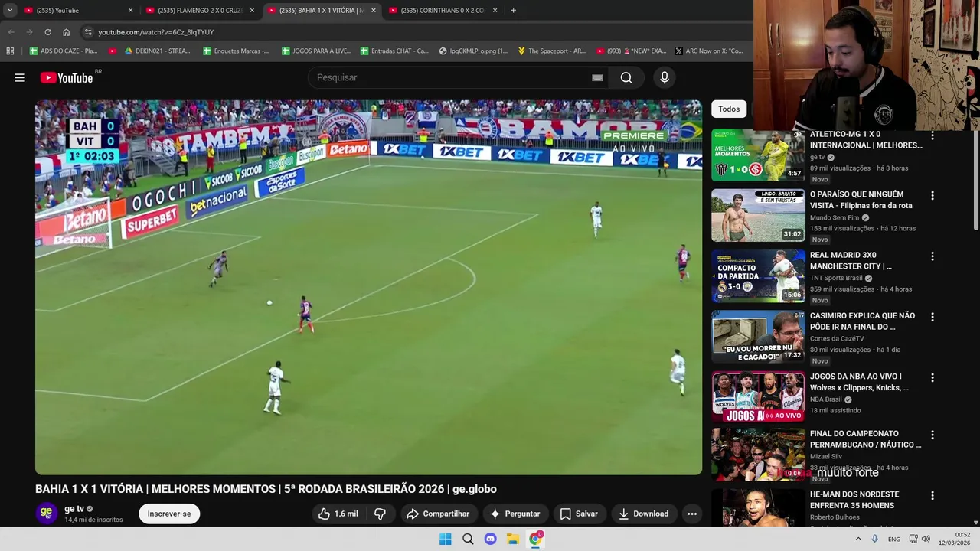980x551 pixels.
Task: Click the video player to pause
Action: (368, 287)
